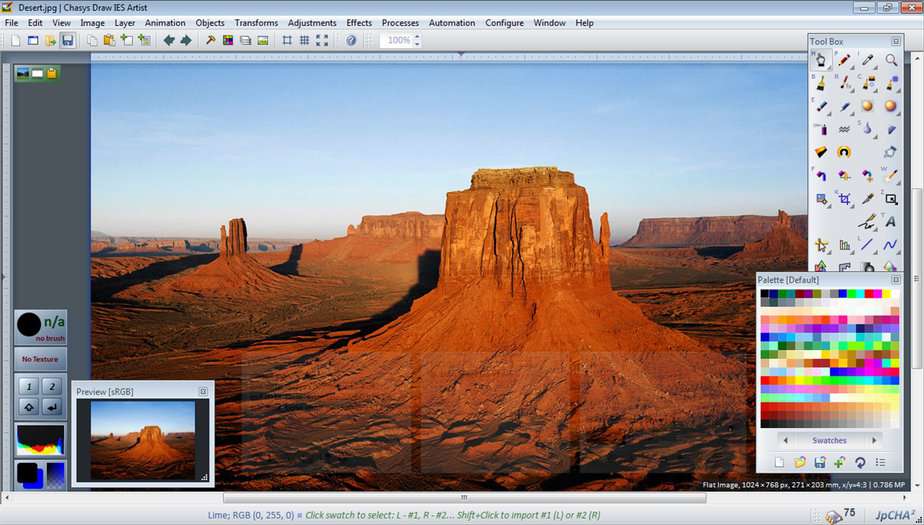The width and height of the screenshot is (924, 525).
Task: Select the red pencil tool
Action: pos(844,60)
